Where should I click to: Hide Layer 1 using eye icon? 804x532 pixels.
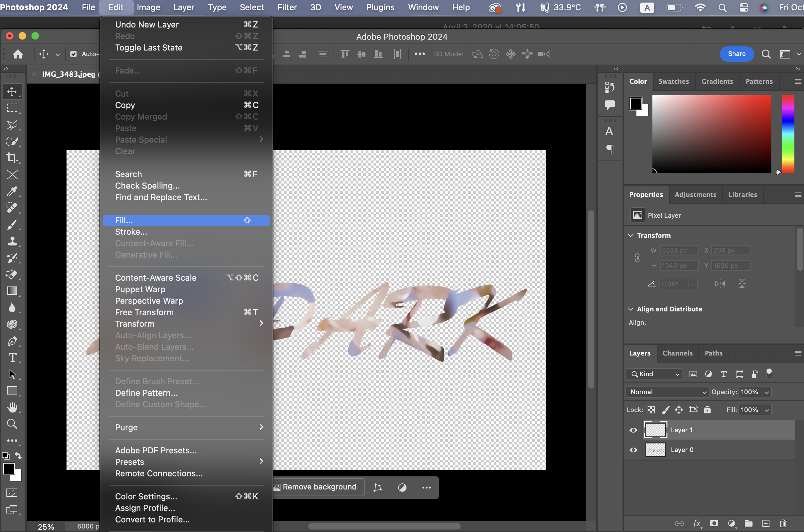(x=633, y=430)
